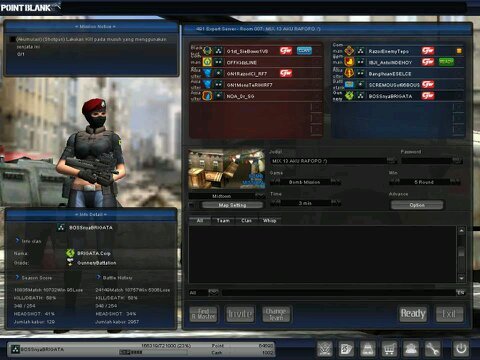Open the mission cards icon in the bottom bar
This screenshot has height=360, width=480.
(346, 349)
